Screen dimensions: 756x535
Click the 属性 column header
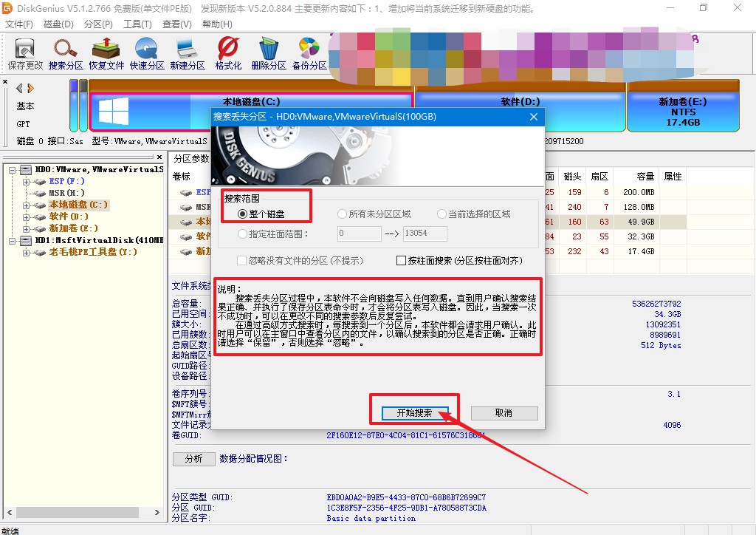(673, 177)
